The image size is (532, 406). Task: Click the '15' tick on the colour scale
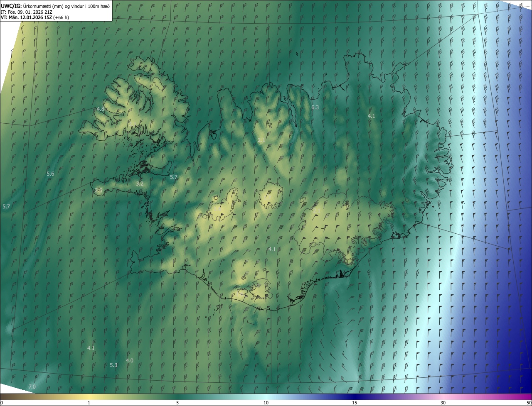pos(355,403)
